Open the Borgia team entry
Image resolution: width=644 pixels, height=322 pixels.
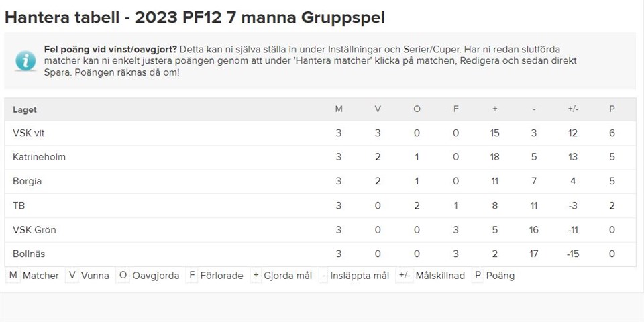(x=27, y=181)
